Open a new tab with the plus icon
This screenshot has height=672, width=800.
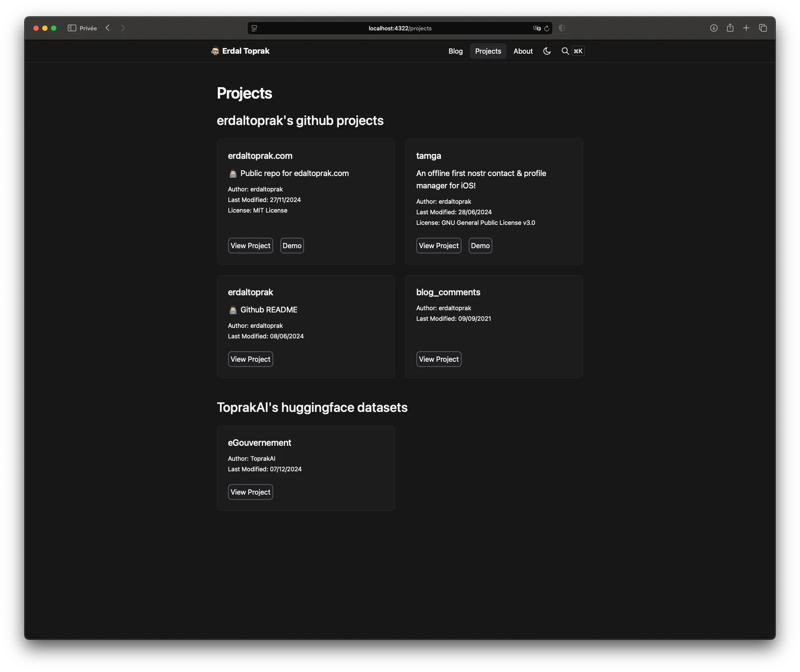746,28
